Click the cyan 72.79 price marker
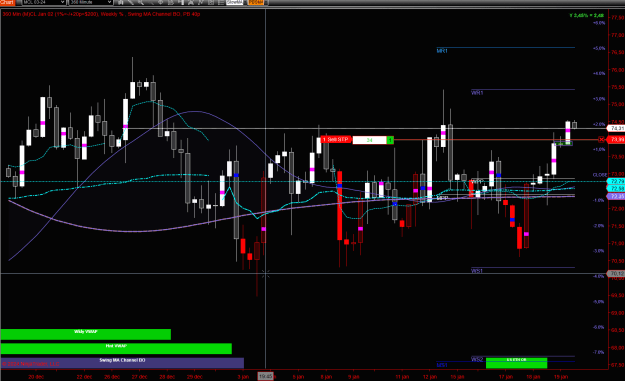Image resolution: width=625 pixels, height=381 pixels. [617, 181]
